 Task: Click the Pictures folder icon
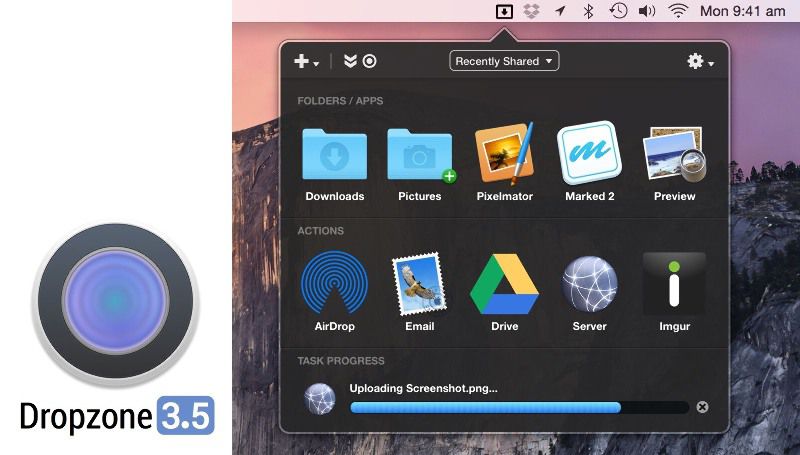pyautogui.click(x=419, y=155)
